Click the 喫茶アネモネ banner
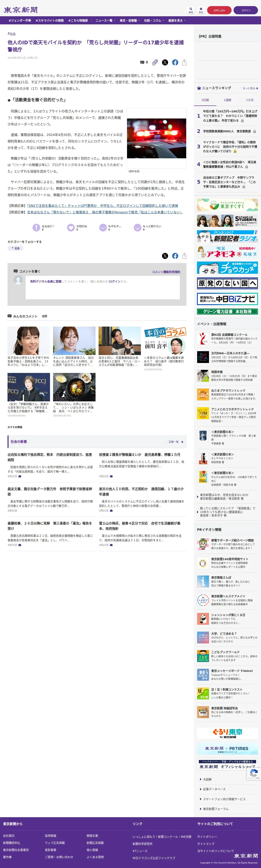The image size is (261, 868). coord(227,252)
